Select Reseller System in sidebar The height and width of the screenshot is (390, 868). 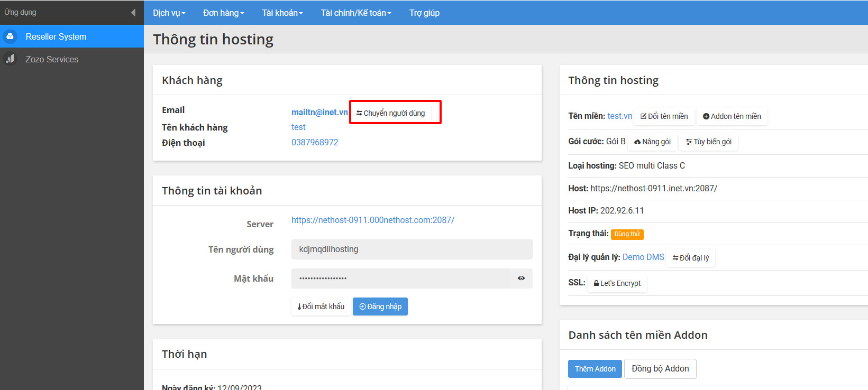click(x=72, y=36)
